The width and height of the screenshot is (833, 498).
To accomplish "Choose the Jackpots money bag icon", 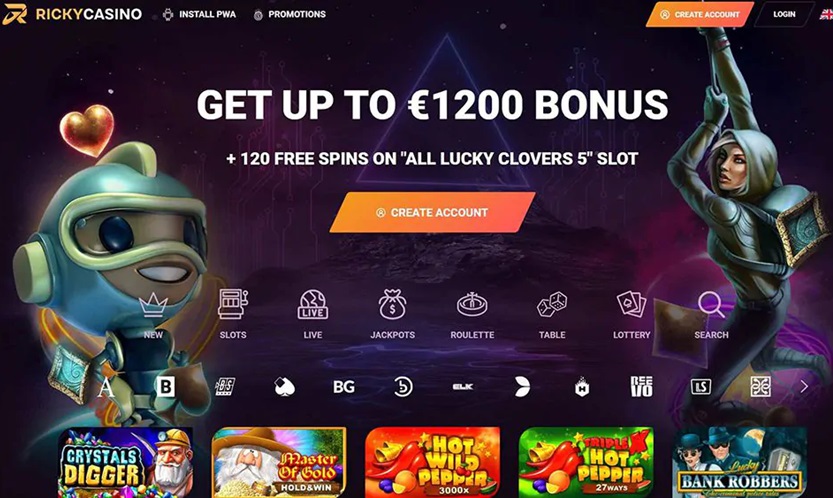I will pos(392,305).
